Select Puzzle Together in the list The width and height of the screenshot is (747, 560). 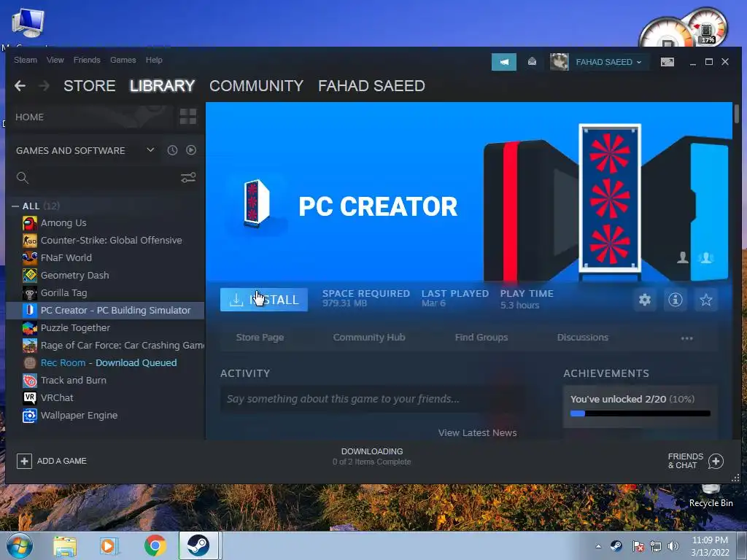click(x=105, y=327)
